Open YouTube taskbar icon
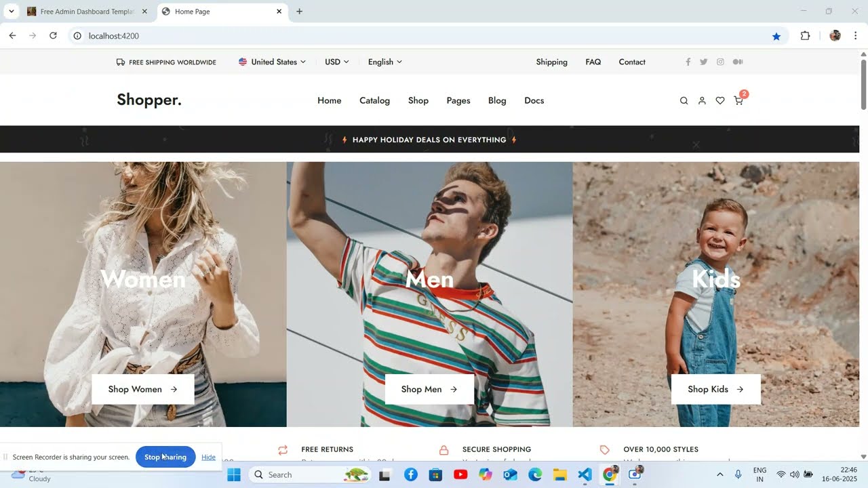 pyautogui.click(x=460, y=474)
